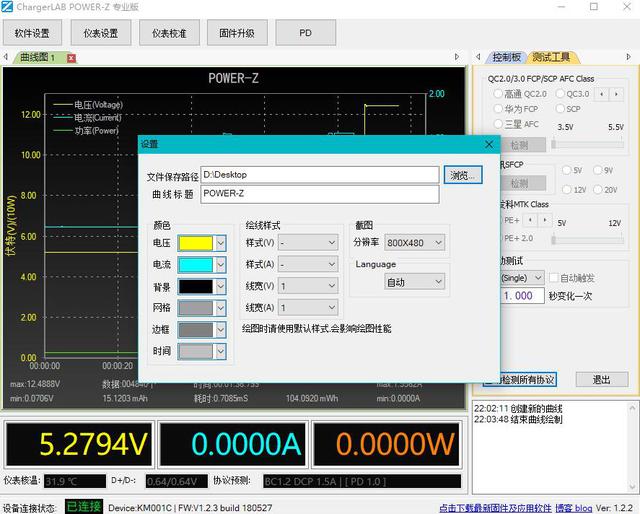This screenshot has height=514, width=640.
Task: Decrease QC3.0 voltage with left stepper arrow
Action: click(x=602, y=94)
